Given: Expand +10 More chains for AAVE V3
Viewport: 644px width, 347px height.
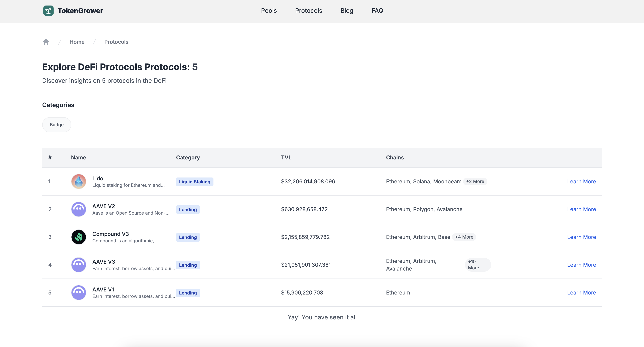Looking at the screenshot, I should pyautogui.click(x=478, y=265).
